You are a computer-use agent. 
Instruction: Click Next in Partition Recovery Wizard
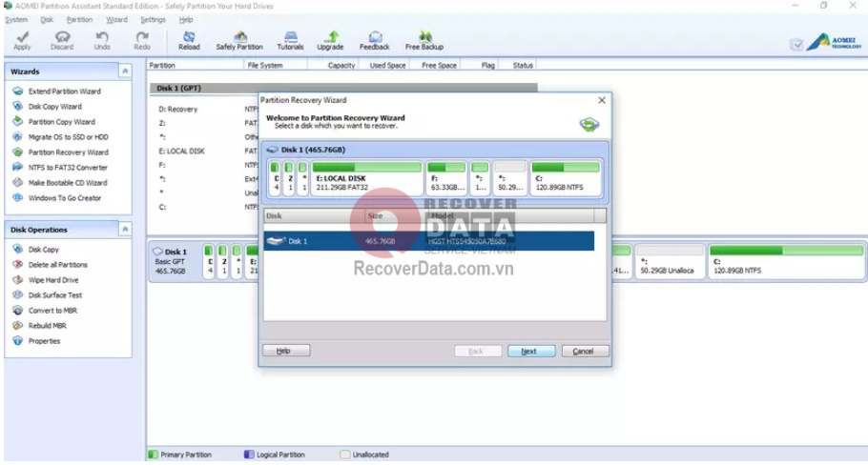coord(531,351)
